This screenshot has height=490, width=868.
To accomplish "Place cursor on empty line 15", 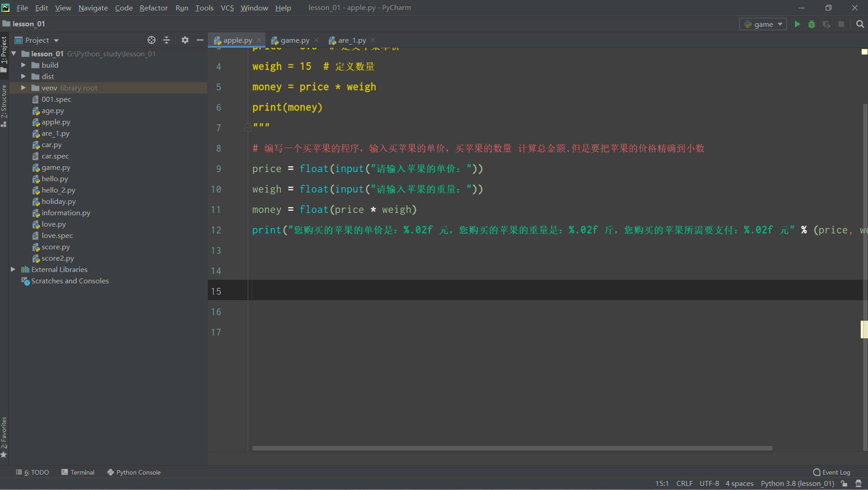I will [557, 291].
